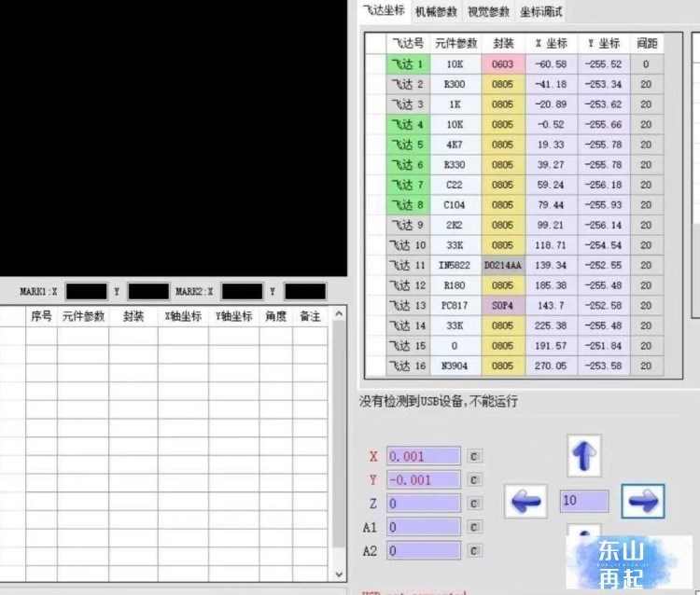This screenshot has height=595, width=700.
Task: Clear the Y coordinate with its C button
Action: coord(474,480)
